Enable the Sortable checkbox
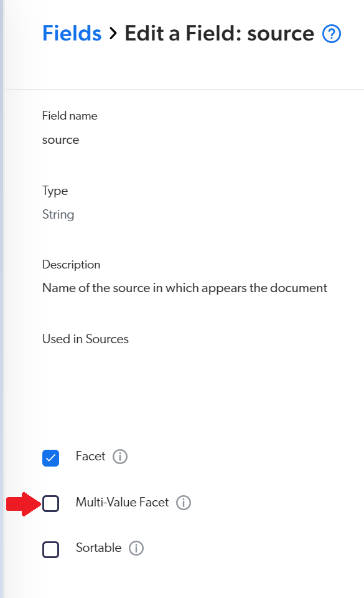 click(50, 549)
